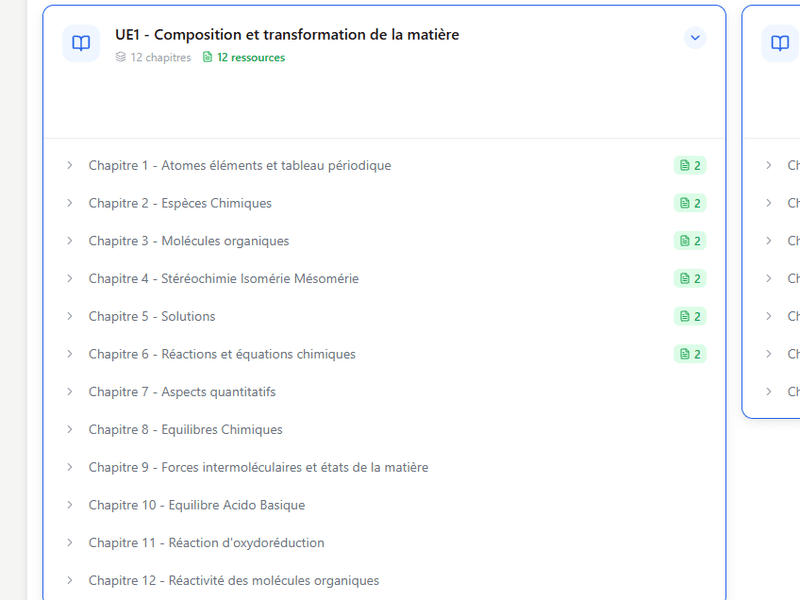Open resources badge for Chapitre 4
The image size is (800, 600).
tap(690, 279)
